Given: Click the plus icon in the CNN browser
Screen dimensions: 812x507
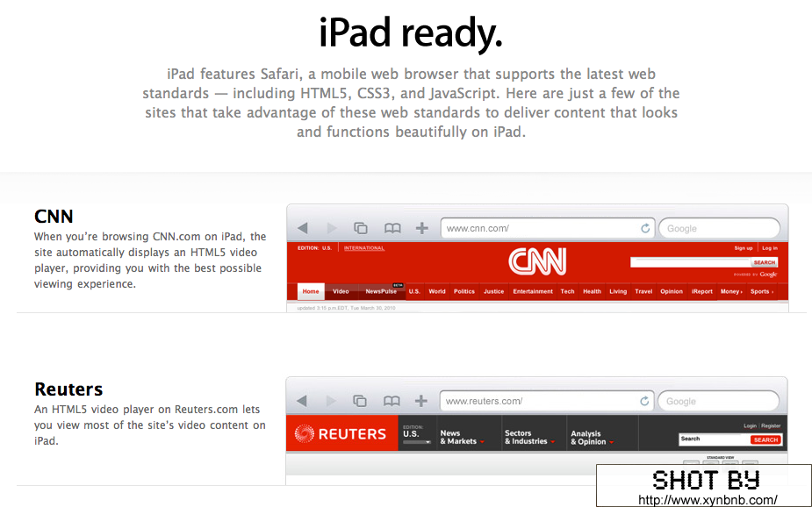Looking at the screenshot, I should [422, 228].
